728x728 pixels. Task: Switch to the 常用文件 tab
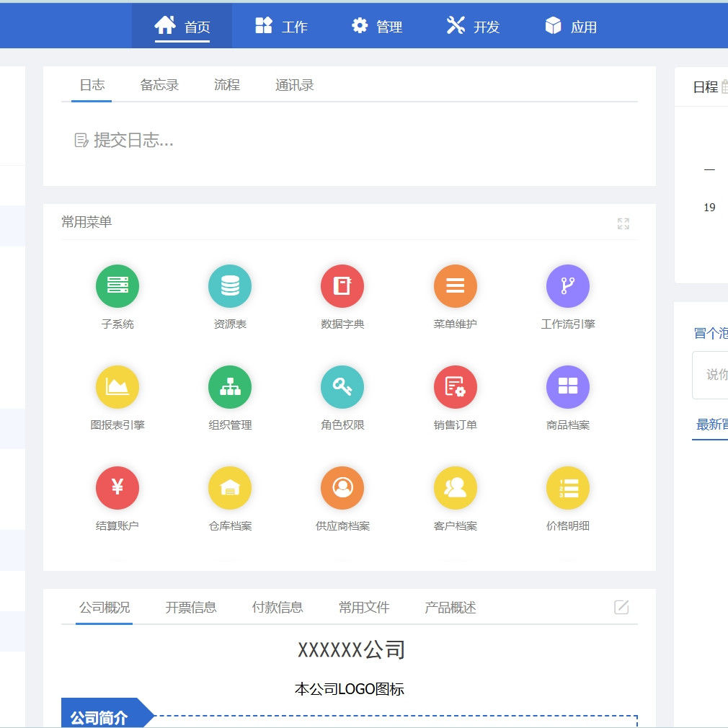[363, 608]
